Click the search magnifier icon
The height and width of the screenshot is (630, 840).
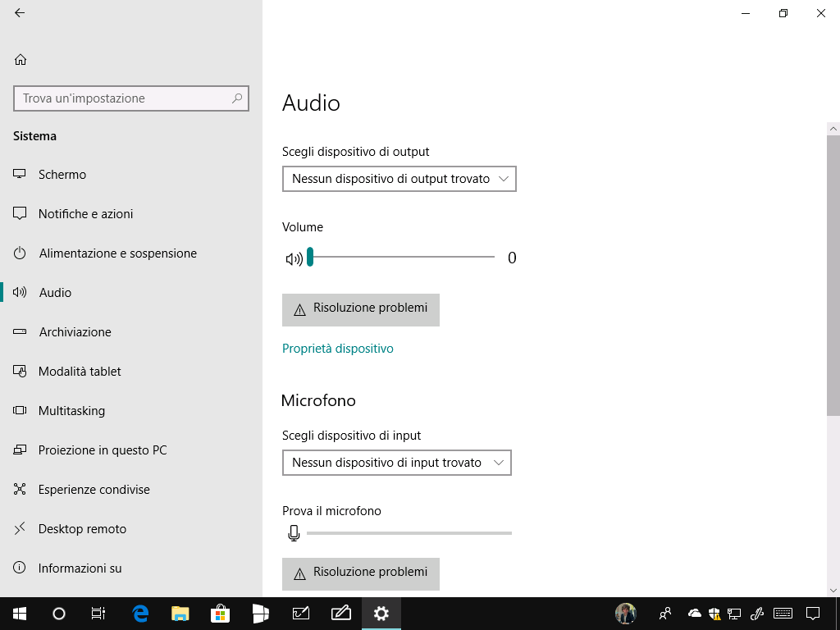pos(237,98)
